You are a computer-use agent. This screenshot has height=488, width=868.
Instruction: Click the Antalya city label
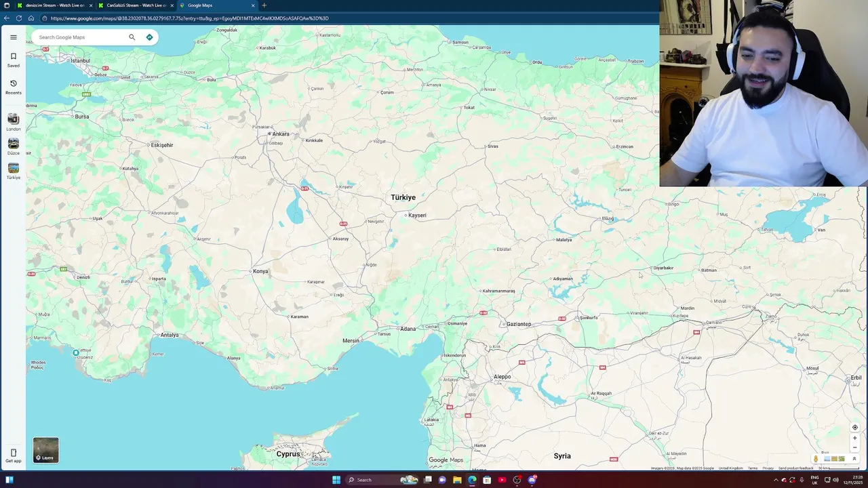coord(169,335)
